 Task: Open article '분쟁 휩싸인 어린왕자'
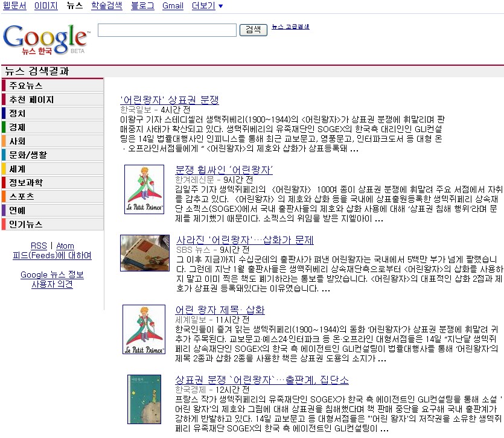224,170
